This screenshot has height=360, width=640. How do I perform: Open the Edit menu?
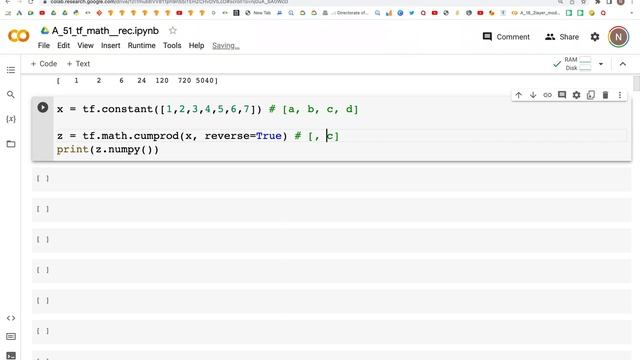[x=63, y=45]
